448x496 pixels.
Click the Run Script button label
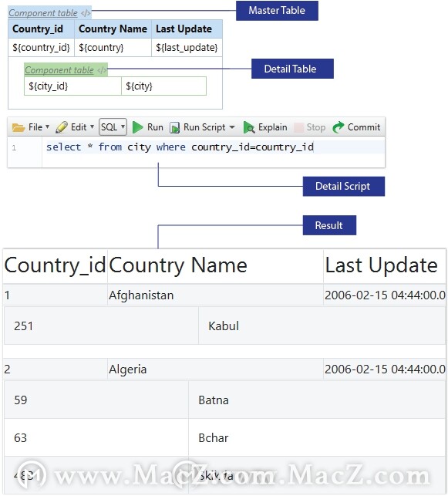tap(204, 127)
